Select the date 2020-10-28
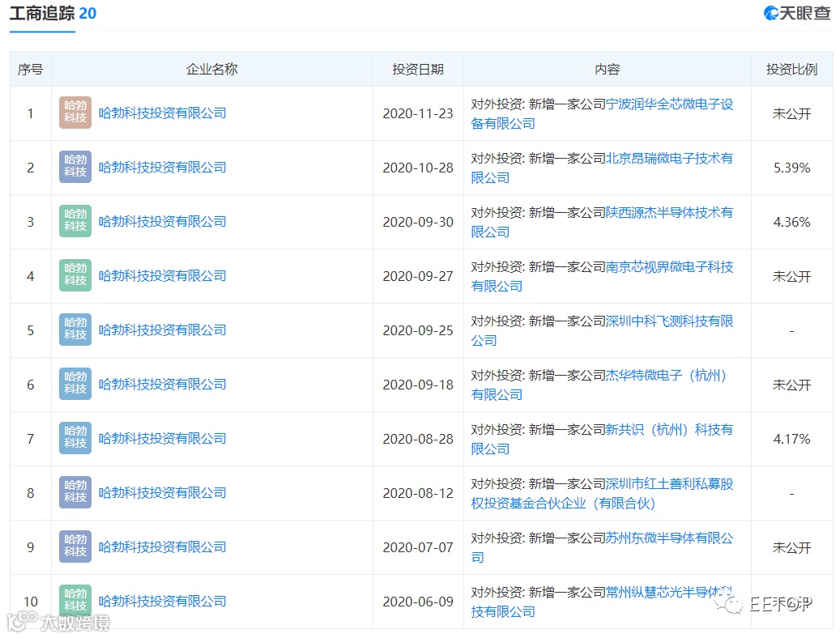Viewport: 840px width, 638px height. (418, 168)
